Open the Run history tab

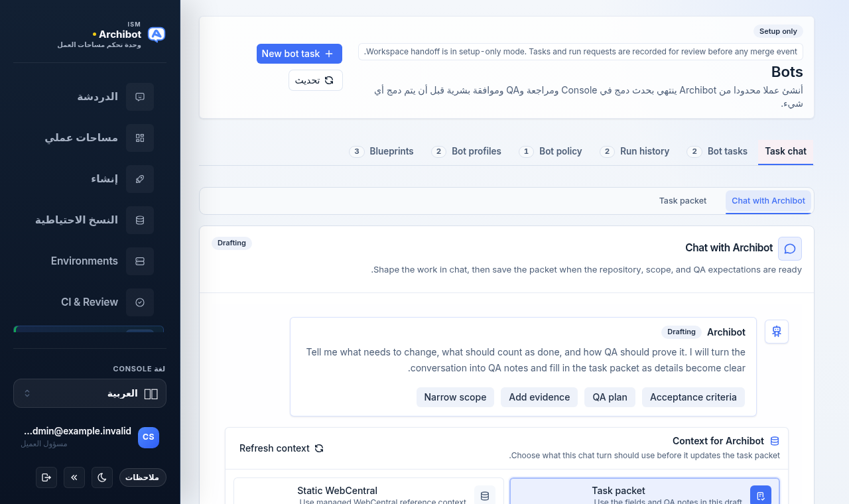point(635,151)
